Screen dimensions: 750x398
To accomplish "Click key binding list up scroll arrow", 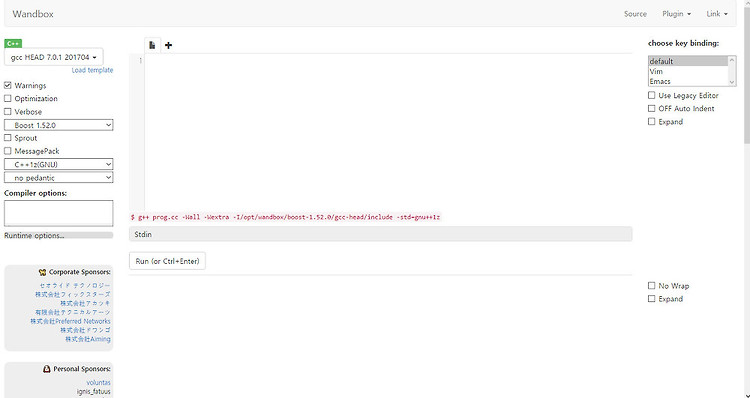I will tap(732, 60).
